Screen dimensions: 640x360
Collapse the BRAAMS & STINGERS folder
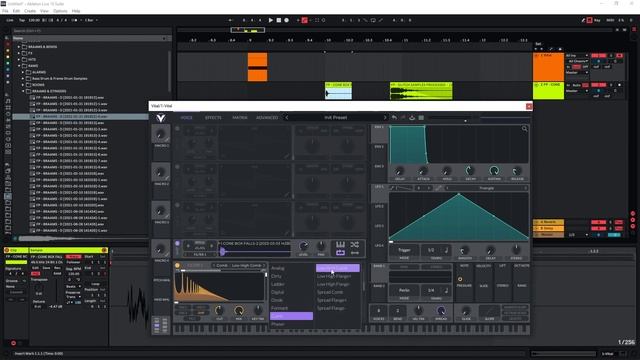23,91
